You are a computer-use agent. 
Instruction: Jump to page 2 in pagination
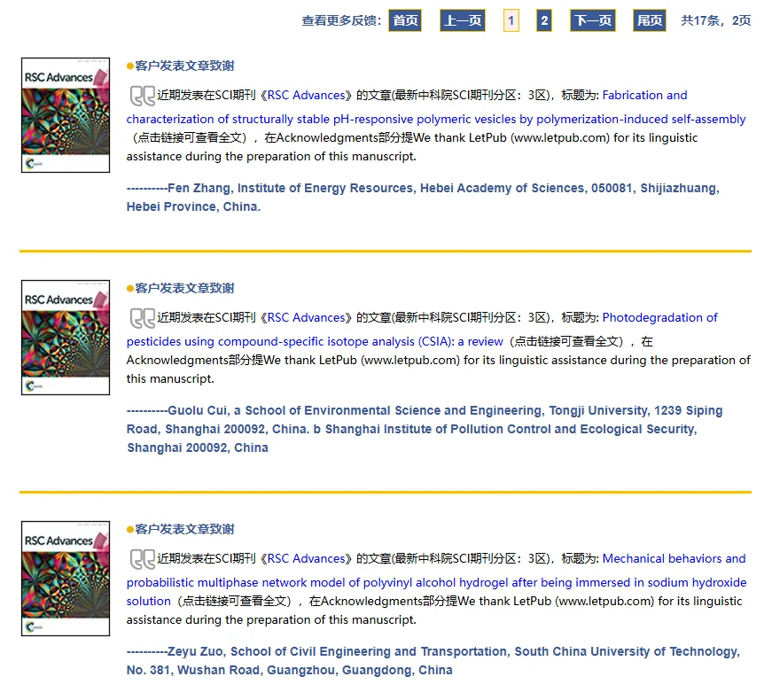[544, 20]
